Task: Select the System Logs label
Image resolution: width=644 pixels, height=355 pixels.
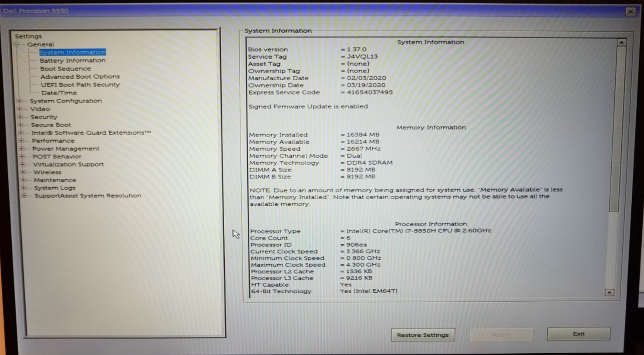Action: click(x=55, y=188)
